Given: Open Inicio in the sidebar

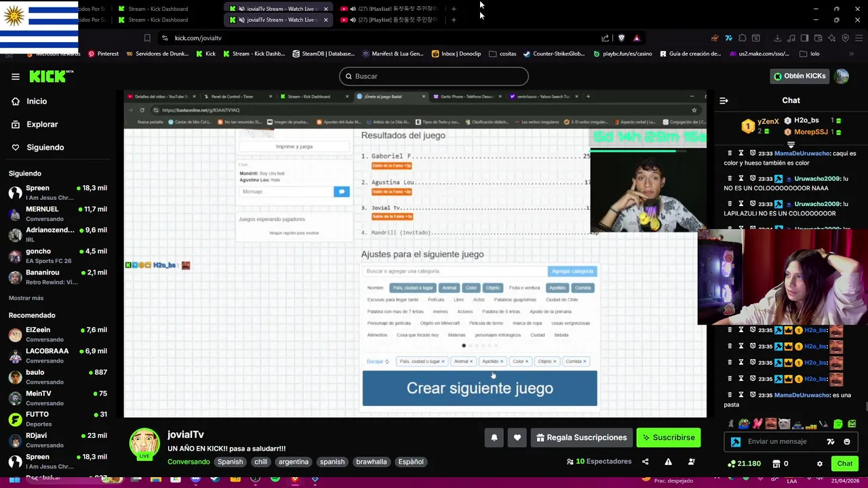Looking at the screenshot, I should [37, 101].
